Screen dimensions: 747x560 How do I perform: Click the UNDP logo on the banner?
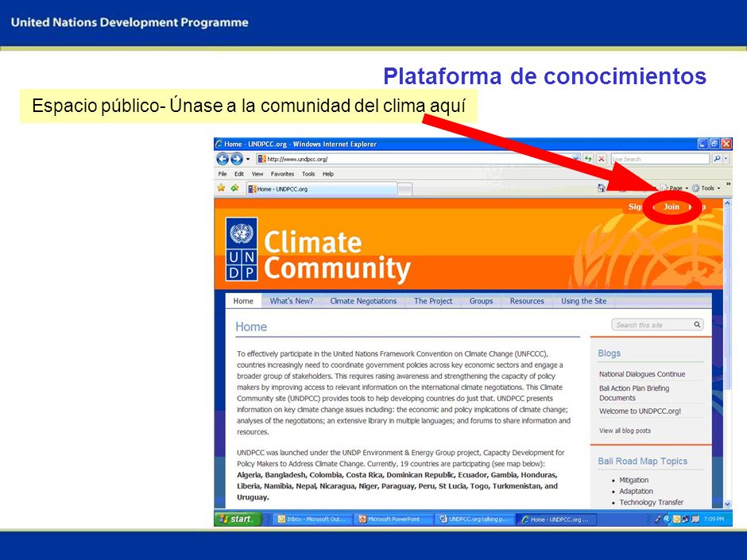point(242,249)
